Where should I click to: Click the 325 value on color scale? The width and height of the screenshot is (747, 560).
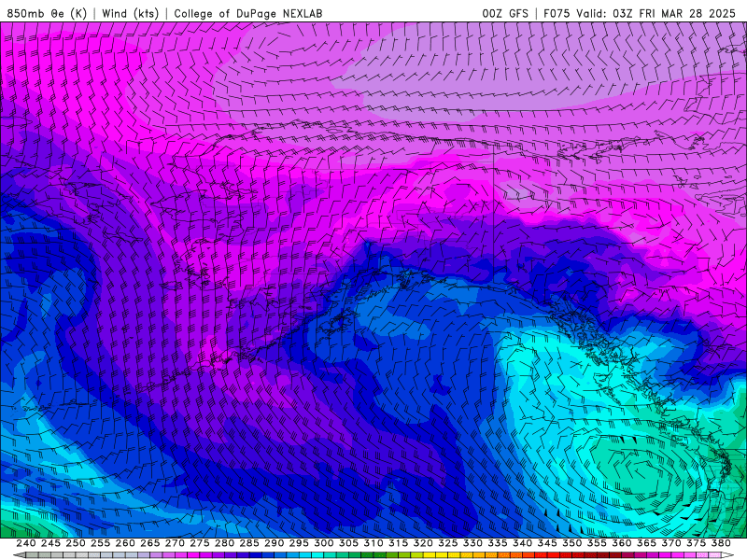[448, 543]
